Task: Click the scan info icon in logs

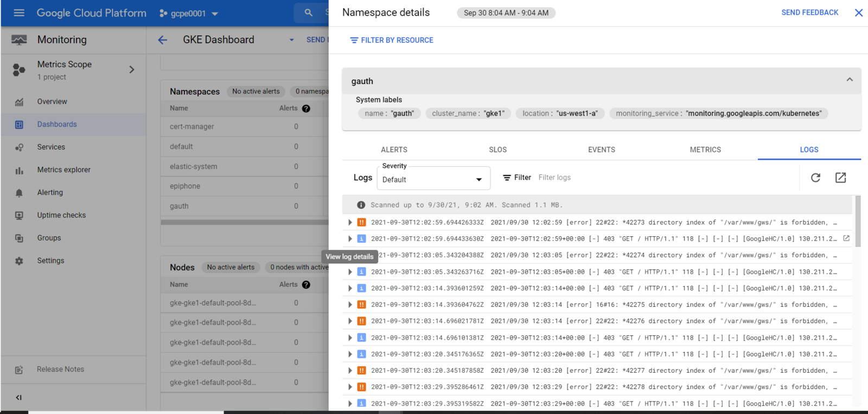Action: coord(361,205)
